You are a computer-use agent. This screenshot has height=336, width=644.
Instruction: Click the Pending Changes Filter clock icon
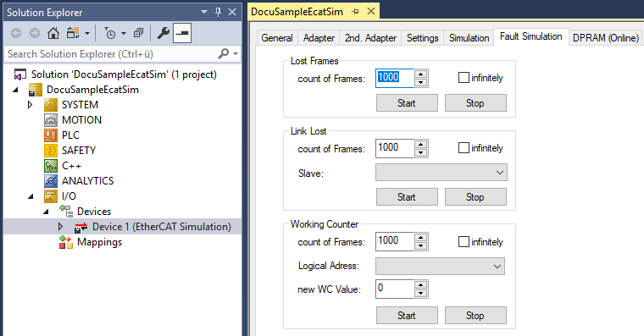click(110, 33)
